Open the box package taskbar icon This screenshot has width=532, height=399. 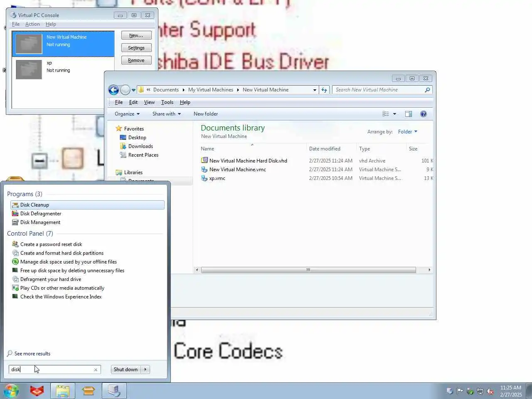point(89,391)
